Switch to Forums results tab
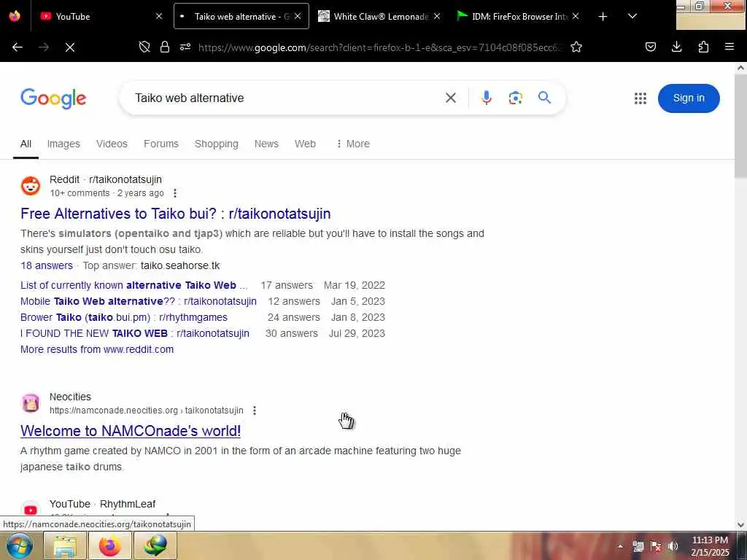This screenshot has width=747, height=560. pos(161,144)
